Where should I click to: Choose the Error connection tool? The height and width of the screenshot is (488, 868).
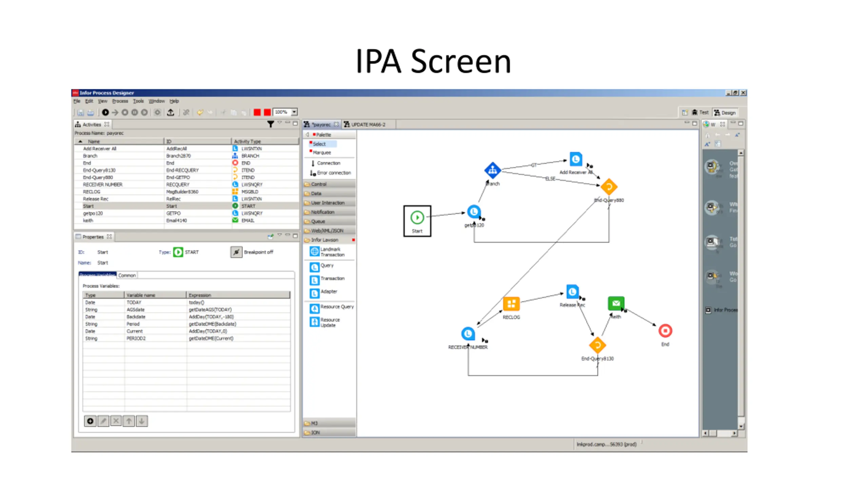(330, 173)
